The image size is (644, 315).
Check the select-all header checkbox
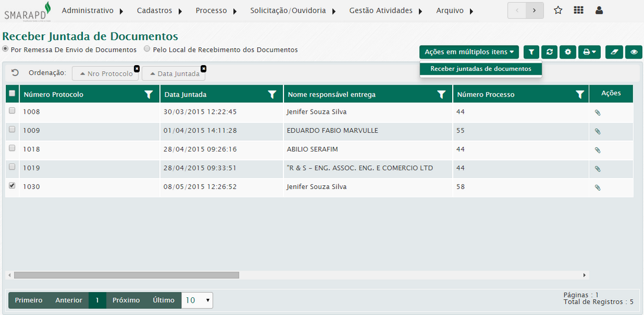12,94
